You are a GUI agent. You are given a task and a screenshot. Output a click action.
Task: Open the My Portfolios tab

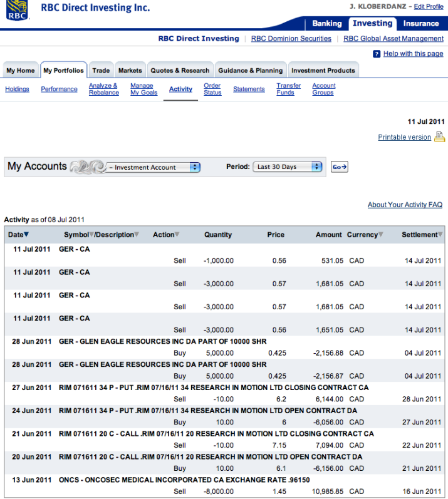(x=63, y=70)
